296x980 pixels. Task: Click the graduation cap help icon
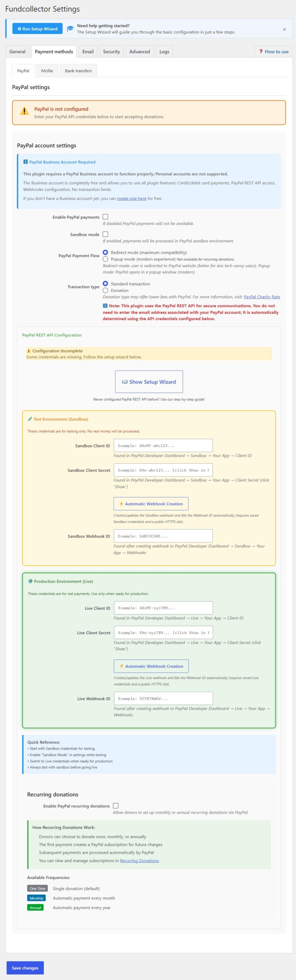(x=70, y=29)
